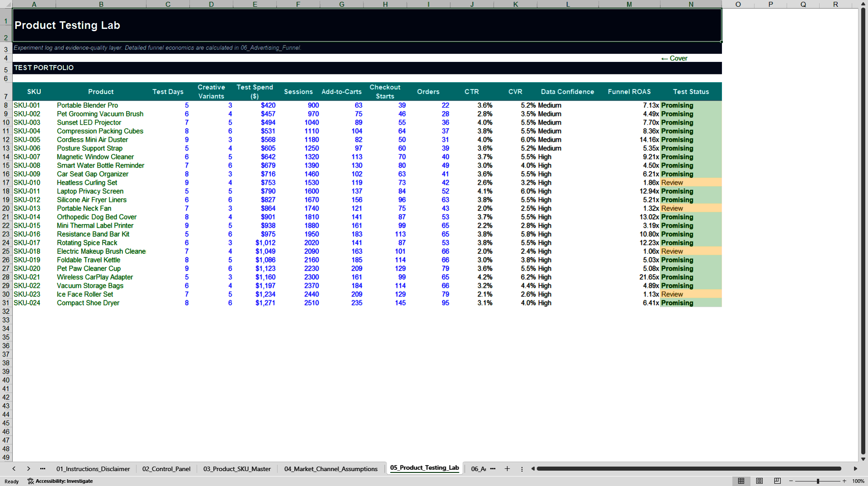Screen dimensions: 868x486
Task: Select the $1,271 test spend cell
Action: pyautogui.click(x=255, y=303)
